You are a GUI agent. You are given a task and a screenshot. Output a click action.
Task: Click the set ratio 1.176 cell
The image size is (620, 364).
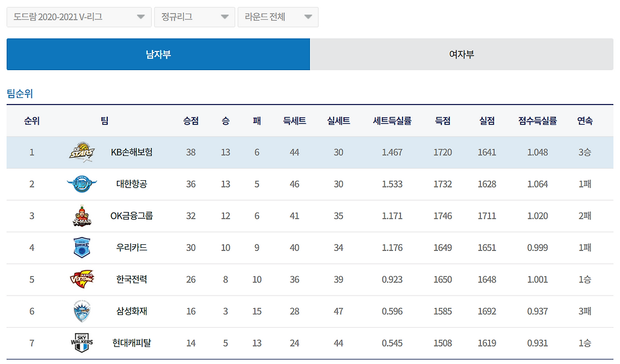(x=392, y=248)
